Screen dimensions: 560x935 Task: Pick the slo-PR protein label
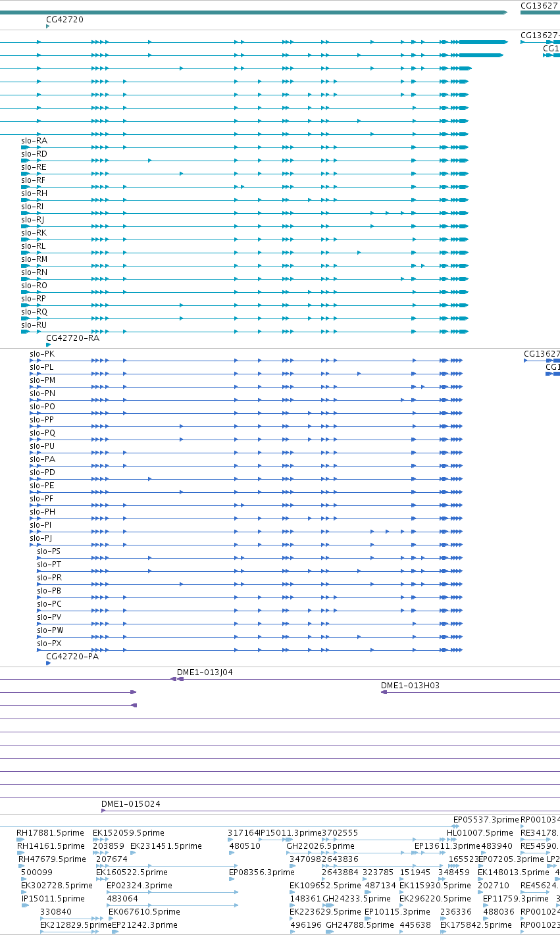[x=49, y=578]
